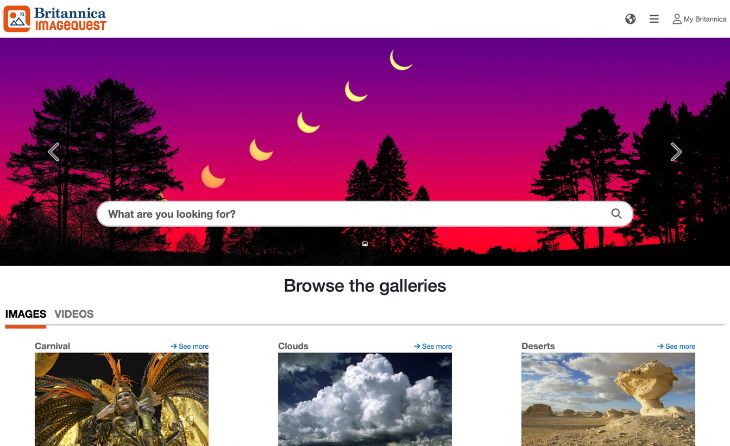Open the hamburger menu icon
This screenshot has width=730, height=446.
point(654,19)
